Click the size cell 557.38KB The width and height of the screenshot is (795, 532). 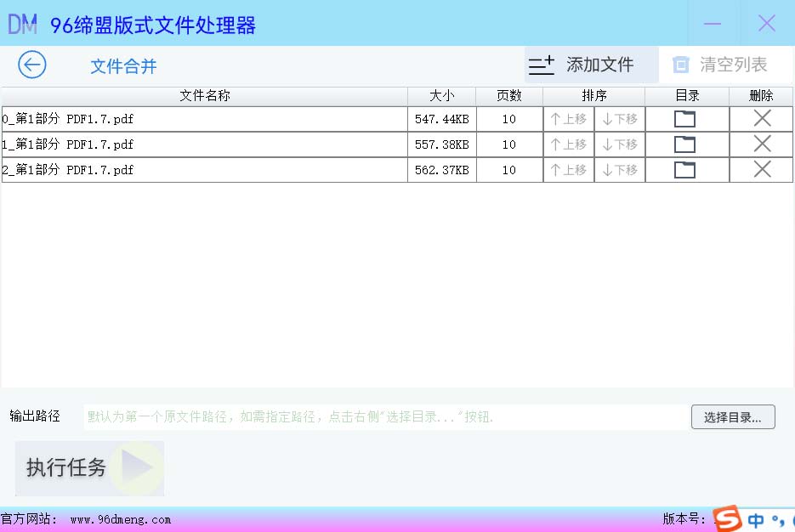click(441, 144)
